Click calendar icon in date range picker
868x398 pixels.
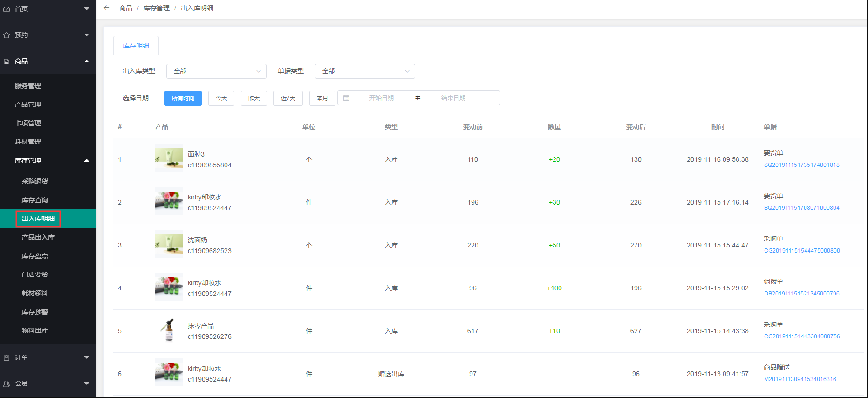click(346, 98)
